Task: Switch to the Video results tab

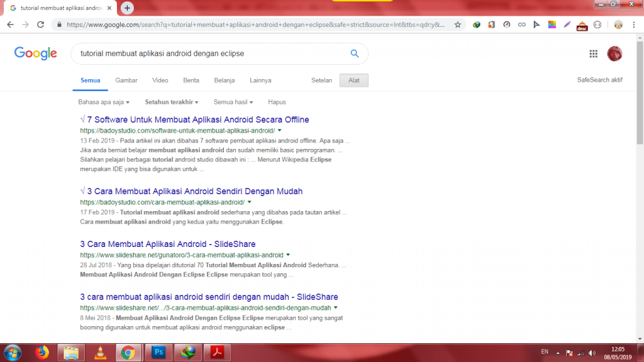Action: (x=160, y=80)
